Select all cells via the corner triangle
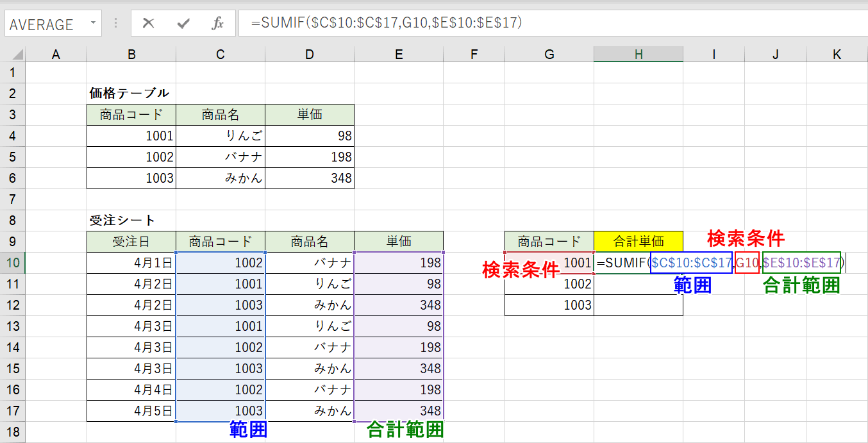 coord(17,54)
